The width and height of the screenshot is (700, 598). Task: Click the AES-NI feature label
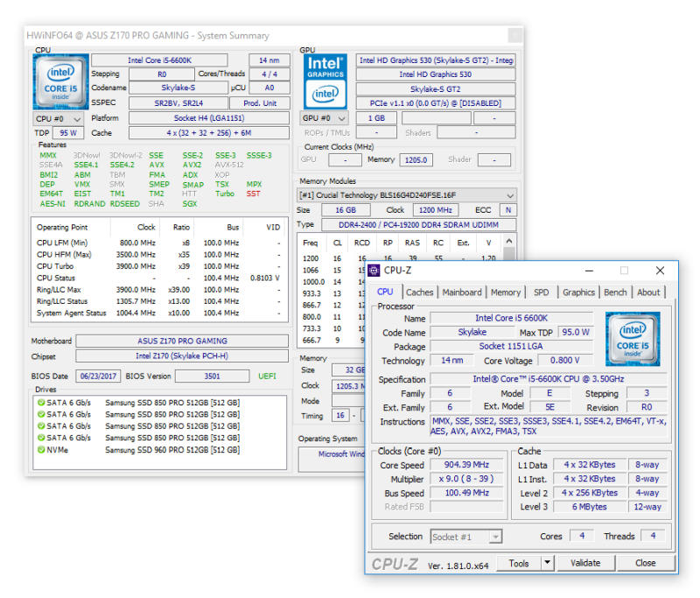pyautogui.click(x=52, y=204)
